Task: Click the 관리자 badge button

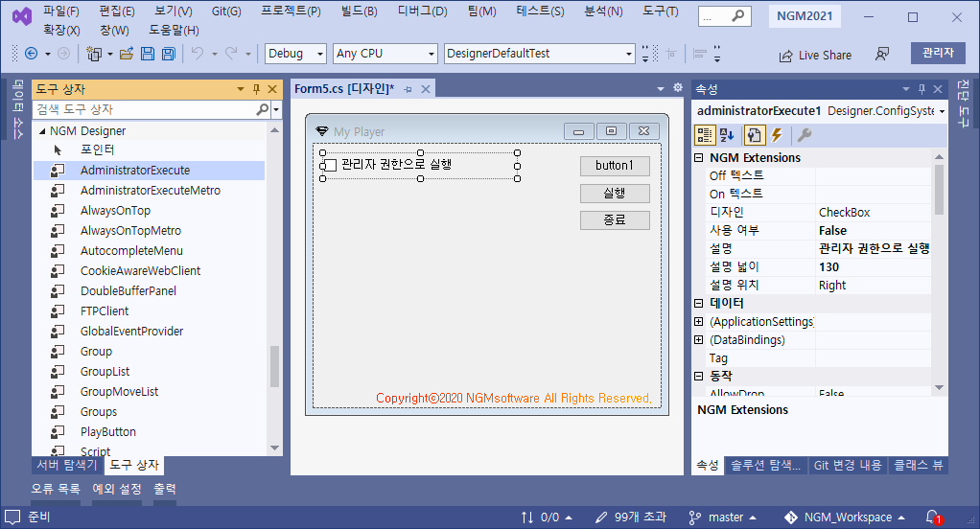Action: tap(938, 53)
